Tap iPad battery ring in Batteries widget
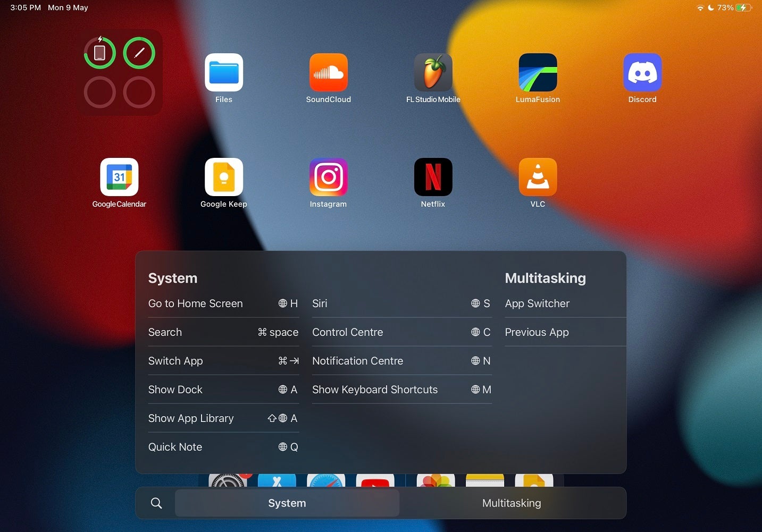The height and width of the screenshot is (532, 762). (99, 53)
